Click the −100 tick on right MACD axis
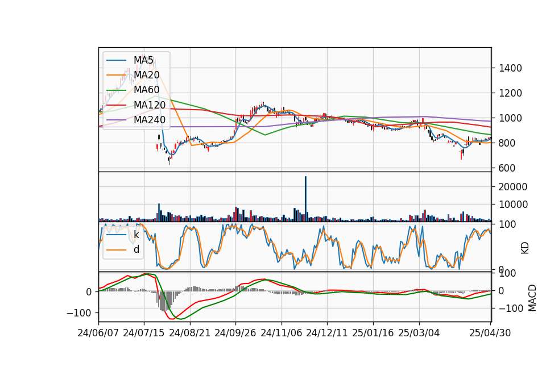This screenshot has height=392, width=546. click(x=511, y=308)
